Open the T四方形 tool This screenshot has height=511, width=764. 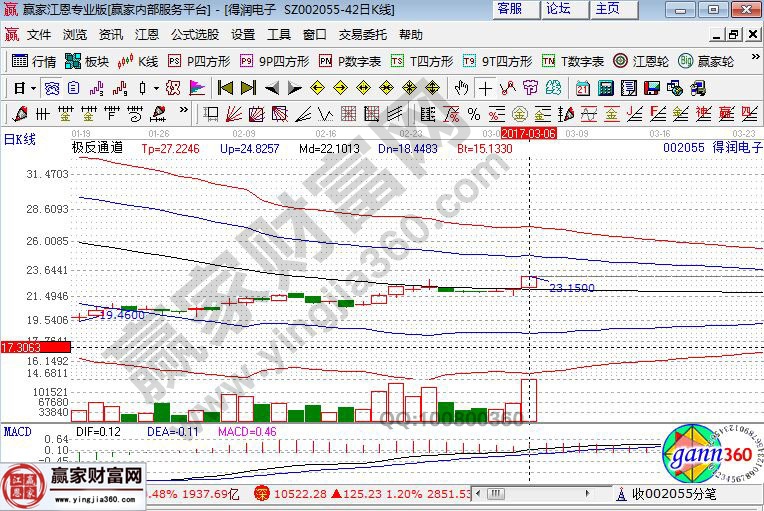tap(422, 61)
